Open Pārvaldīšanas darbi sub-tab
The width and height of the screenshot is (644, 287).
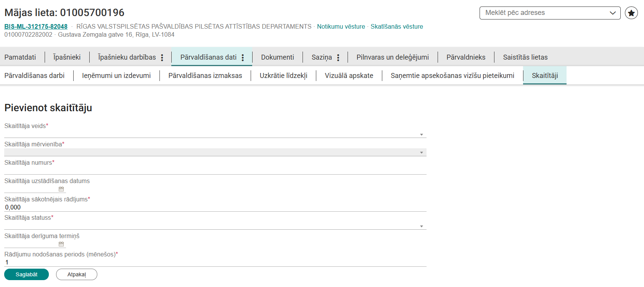pos(34,75)
